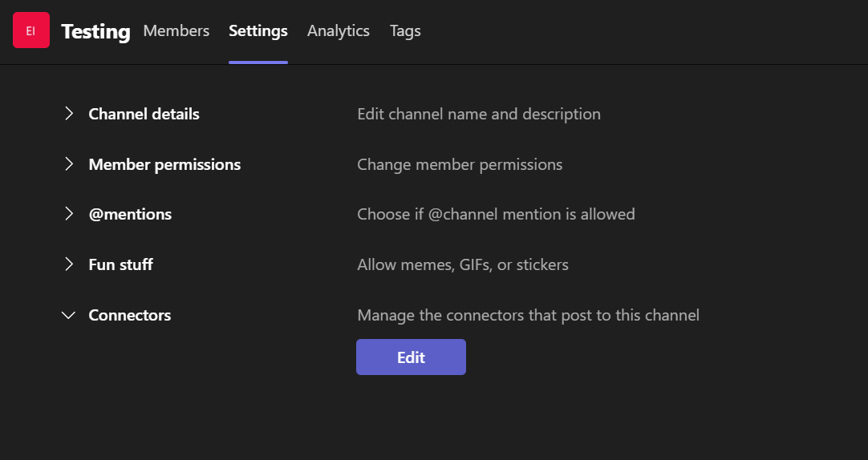Click the 'Change member permissions' description text
The height and width of the screenshot is (460, 868).
[459, 164]
